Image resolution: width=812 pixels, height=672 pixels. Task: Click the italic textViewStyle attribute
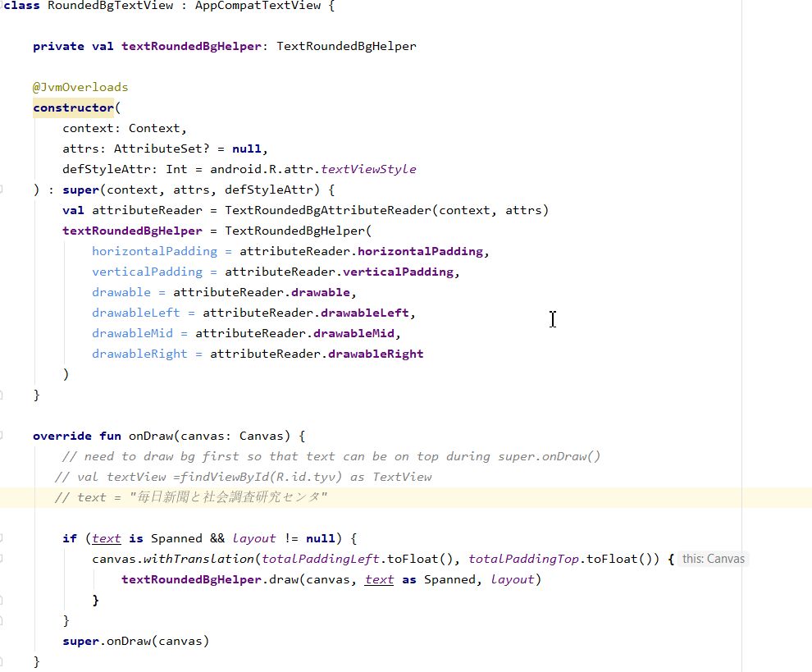tap(369, 169)
